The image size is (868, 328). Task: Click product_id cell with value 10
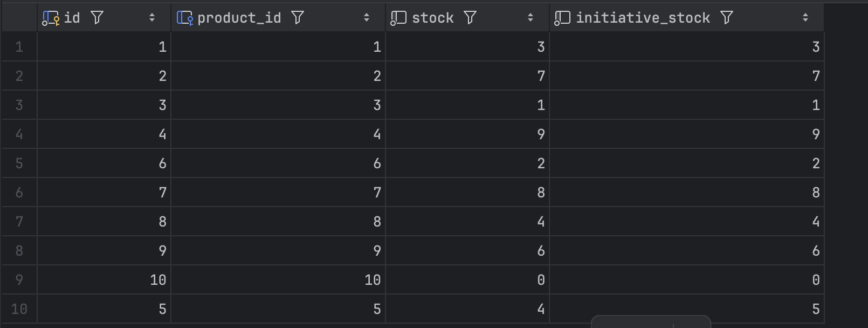278,280
